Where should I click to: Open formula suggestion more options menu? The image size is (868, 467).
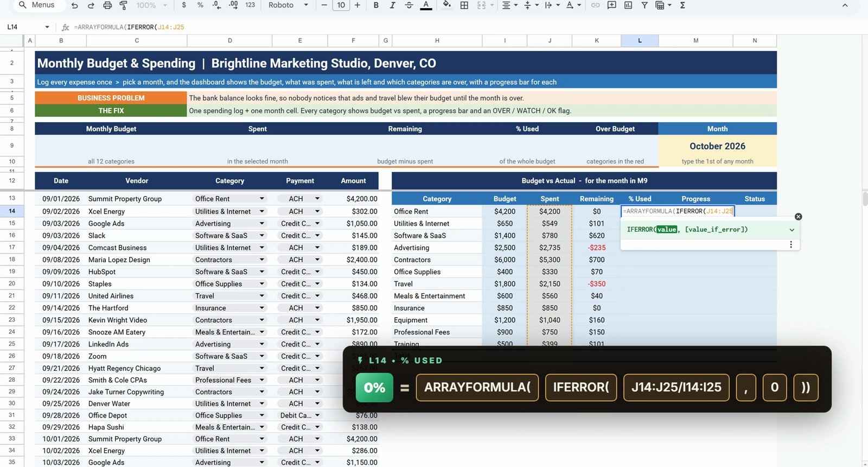tap(791, 245)
